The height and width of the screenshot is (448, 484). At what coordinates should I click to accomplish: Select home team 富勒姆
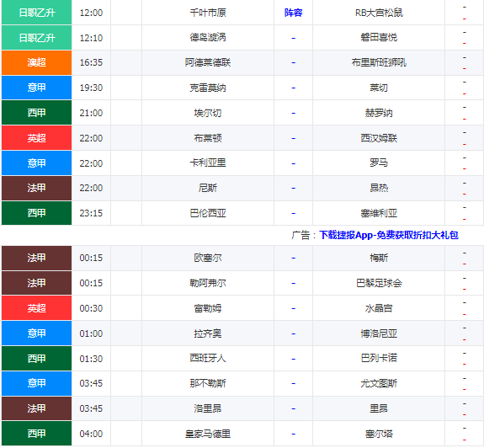pos(208,308)
